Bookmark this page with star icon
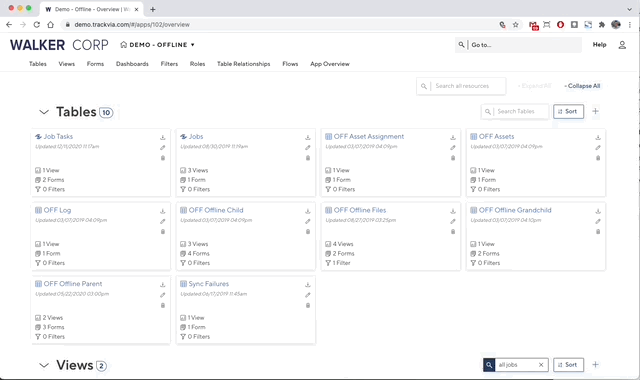 point(516,24)
